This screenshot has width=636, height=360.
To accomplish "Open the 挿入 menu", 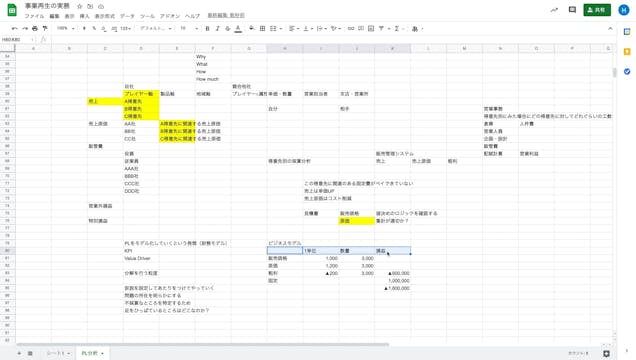I will (x=84, y=16).
